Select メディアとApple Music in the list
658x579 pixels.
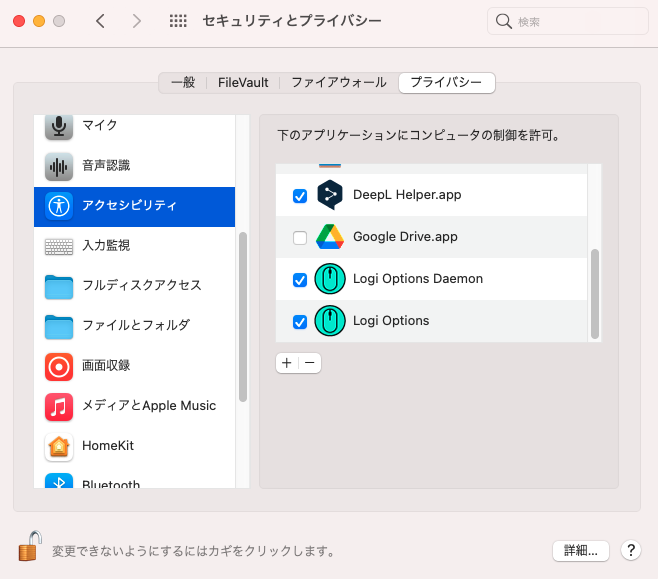134,407
